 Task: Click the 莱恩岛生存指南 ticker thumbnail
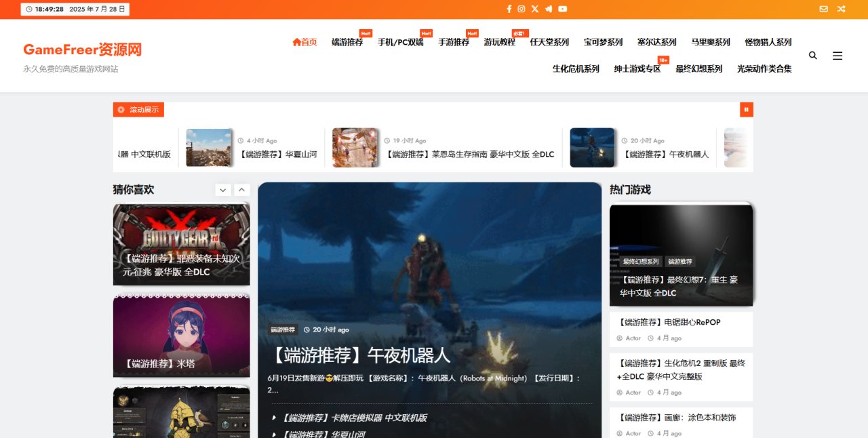[355, 148]
